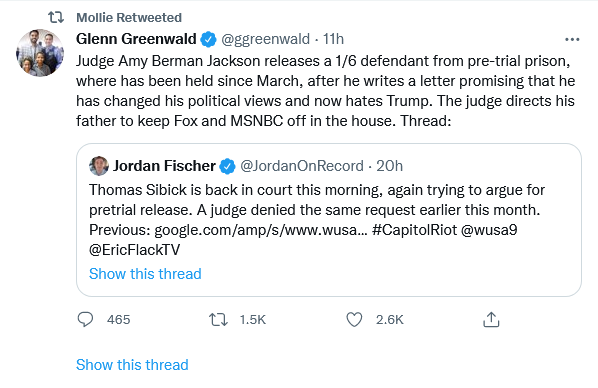Click Glenn Greenwald's verified badge
Screen dimensions: 598x388
pos(208,39)
